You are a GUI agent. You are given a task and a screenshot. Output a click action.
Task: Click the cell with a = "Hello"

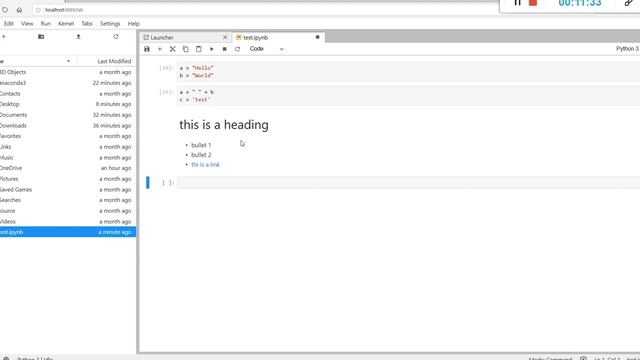408,72
